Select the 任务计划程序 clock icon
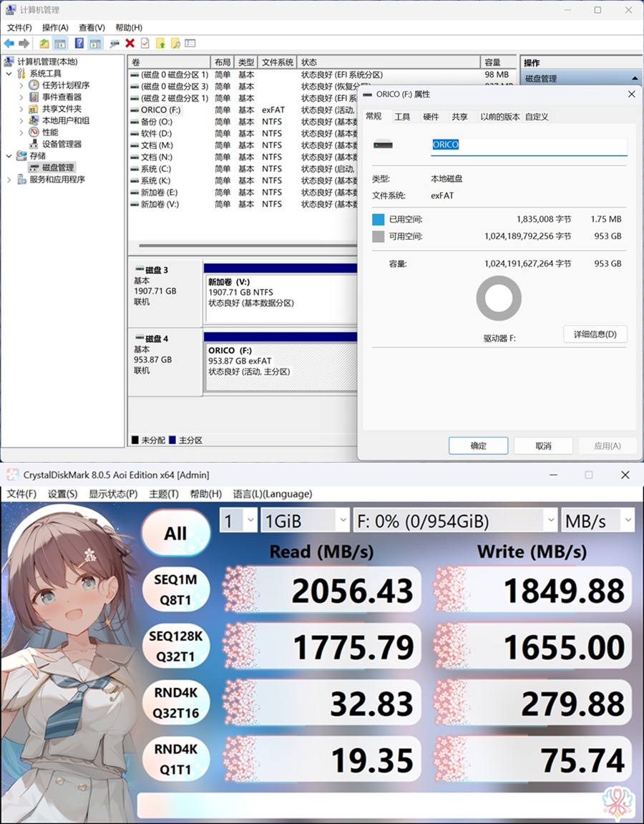 pyautogui.click(x=34, y=85)
